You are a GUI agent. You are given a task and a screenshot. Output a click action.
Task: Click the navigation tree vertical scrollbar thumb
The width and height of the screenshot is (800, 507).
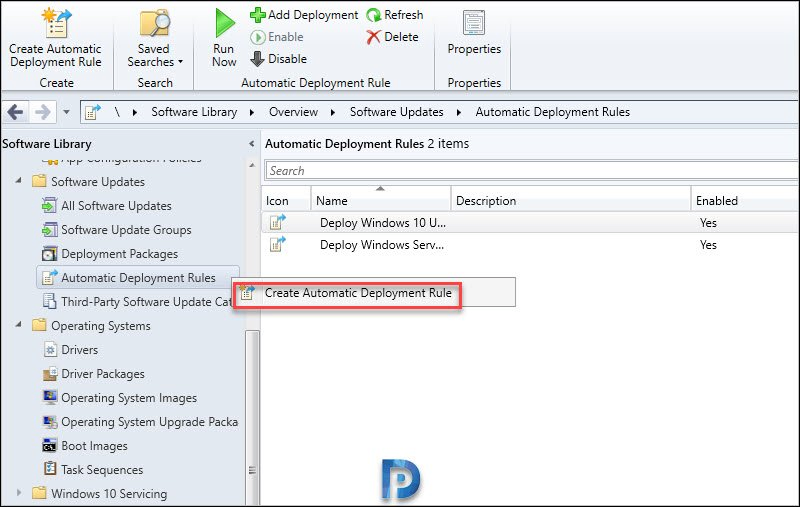[252, 418]
